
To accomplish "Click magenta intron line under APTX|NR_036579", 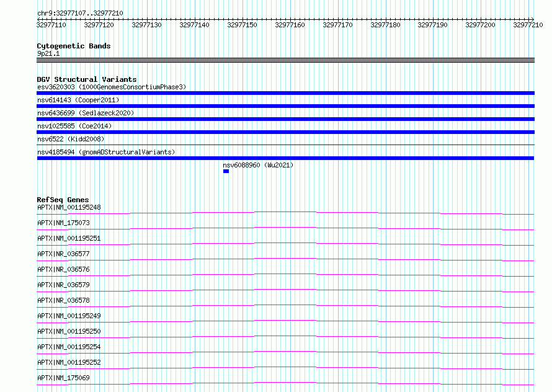I will (285, 290).
